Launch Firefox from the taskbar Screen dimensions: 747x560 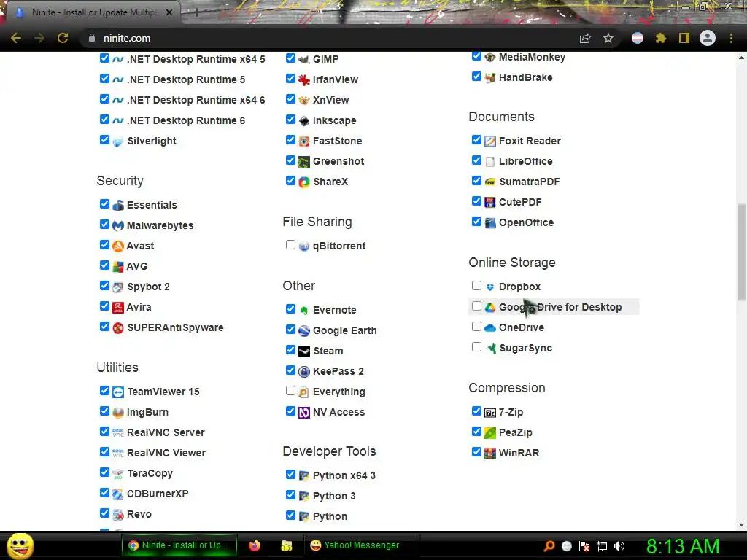[255, 545]
